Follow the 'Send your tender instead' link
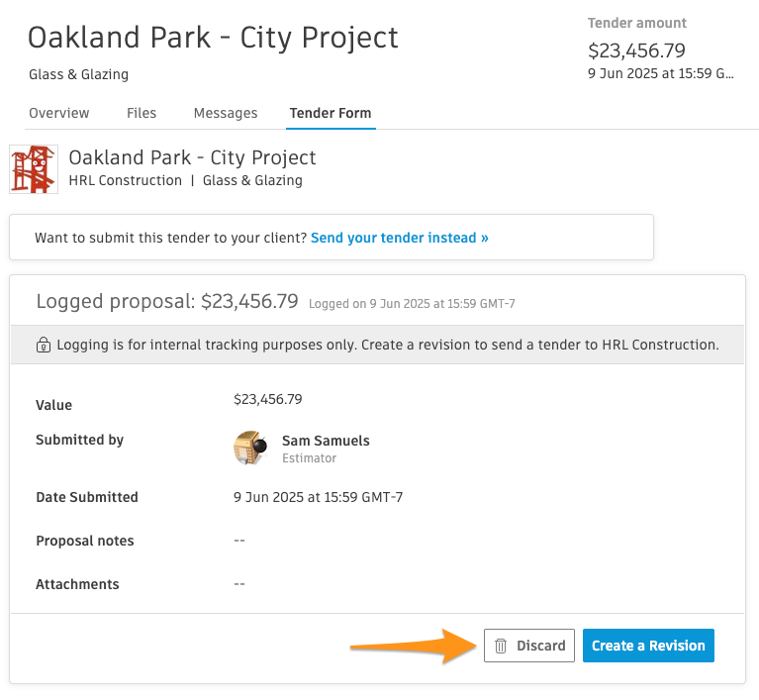The width and height of the screenshot is (759, 700). (x=400, y=238)
